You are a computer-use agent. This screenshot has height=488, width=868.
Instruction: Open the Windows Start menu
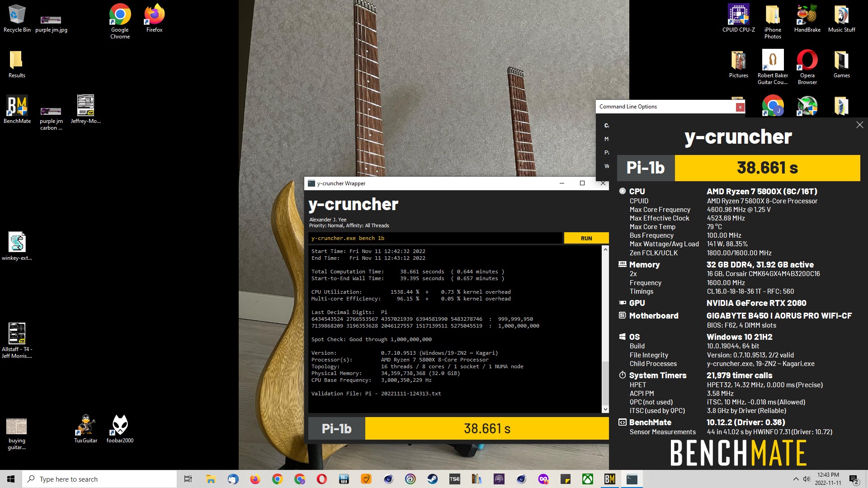(x=11, y=479)
